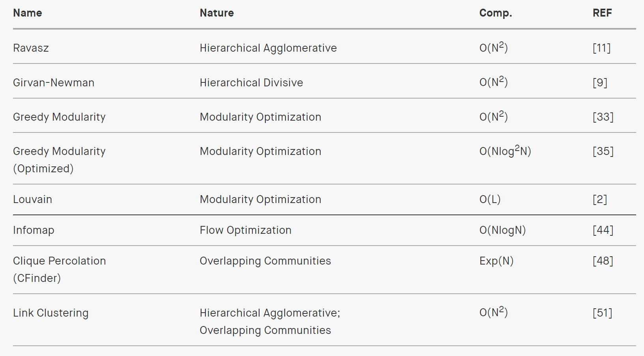Open reference [9] for Girvan-Newman
Image resolution: width=644 pixels, height=356 pixels.
tap(600, 83)
